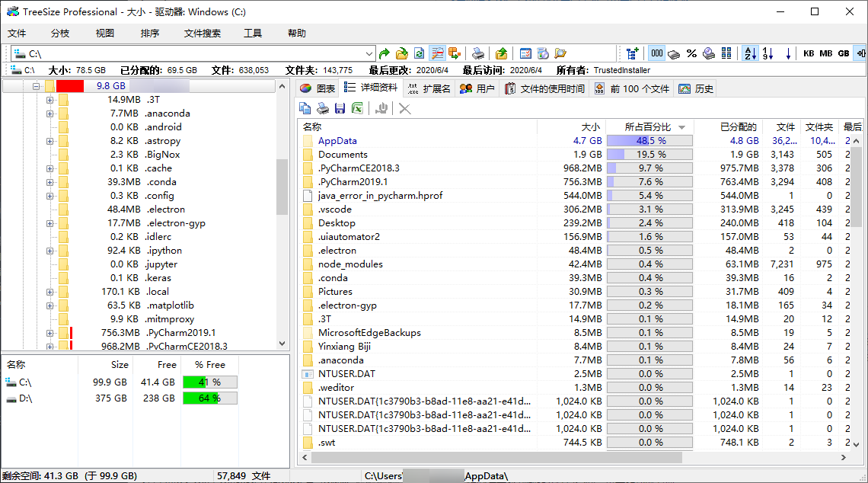Sort by 已分配的 column header
Image resolution: width=868 pixels, height=483 pixels.
pyautogui.click(x=728, y=126)
